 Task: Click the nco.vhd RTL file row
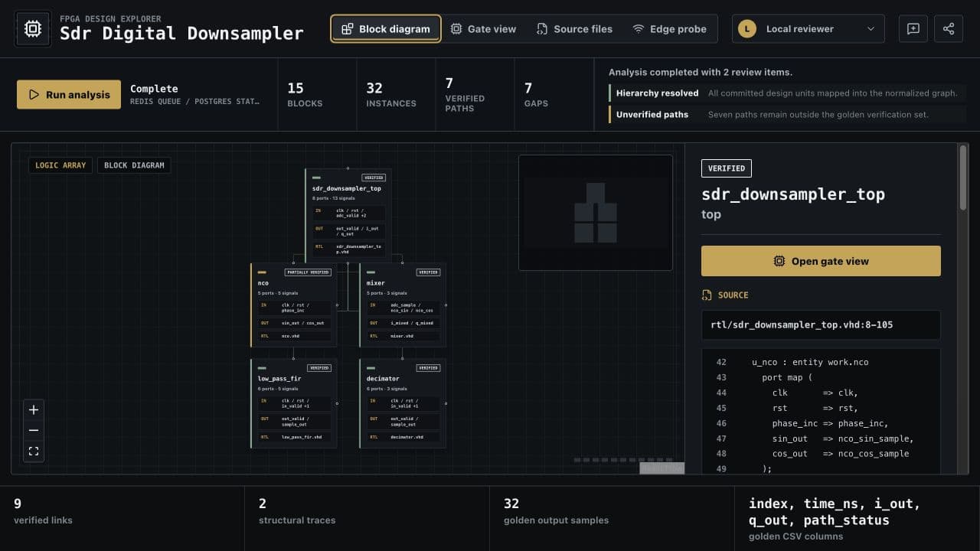[x=294, y=336]
